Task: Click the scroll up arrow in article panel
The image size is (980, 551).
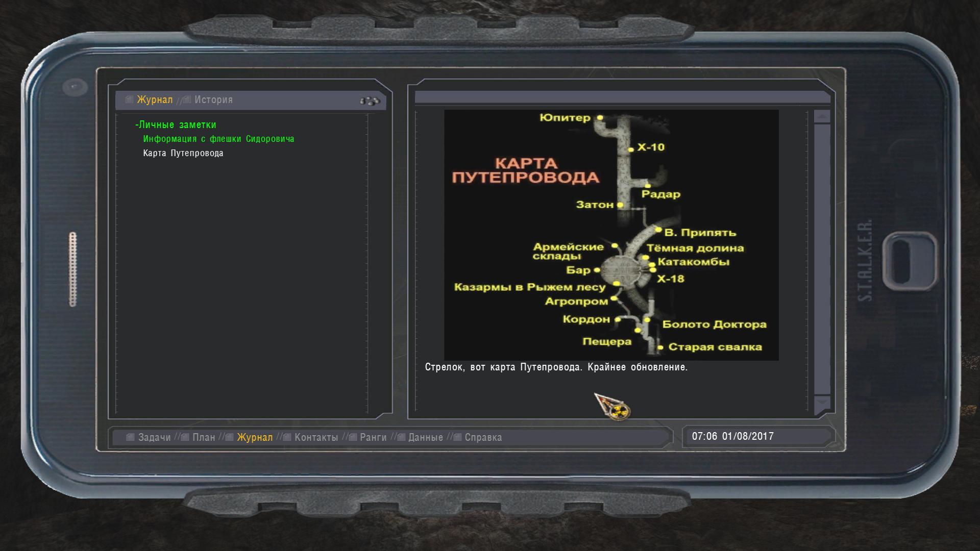Action: point(822,116)
